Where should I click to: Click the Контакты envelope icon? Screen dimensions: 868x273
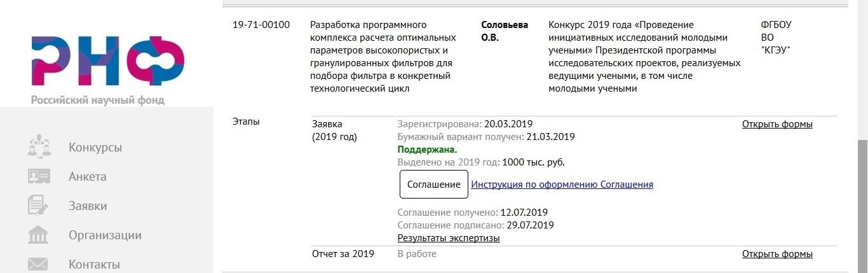pos(39,263)
